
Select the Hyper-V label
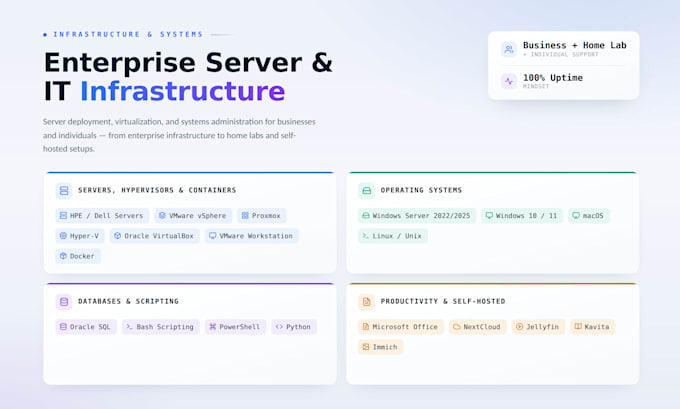84,236
